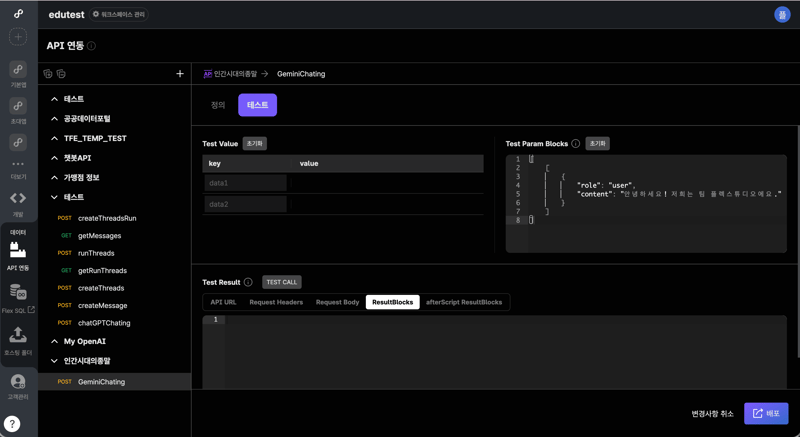Click the data1 key input field
Image resolution: width=800 pixels, height=437 pixels.
pos(245,183)
